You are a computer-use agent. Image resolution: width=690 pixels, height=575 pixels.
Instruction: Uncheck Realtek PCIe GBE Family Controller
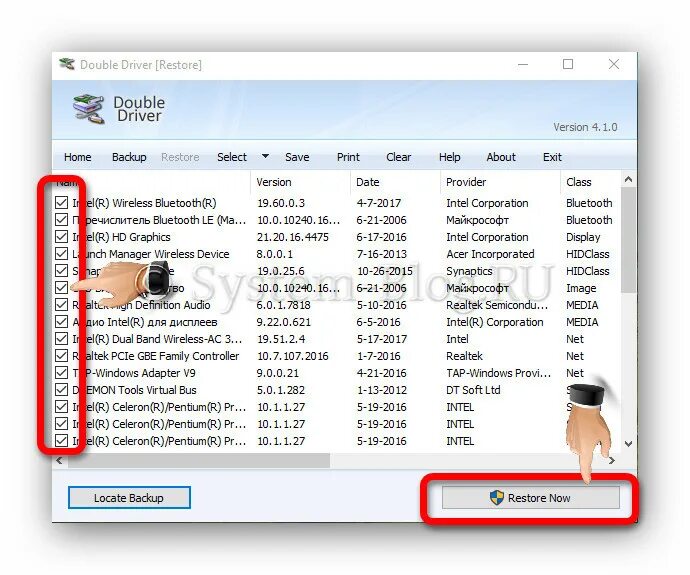(x=62, y=355)
